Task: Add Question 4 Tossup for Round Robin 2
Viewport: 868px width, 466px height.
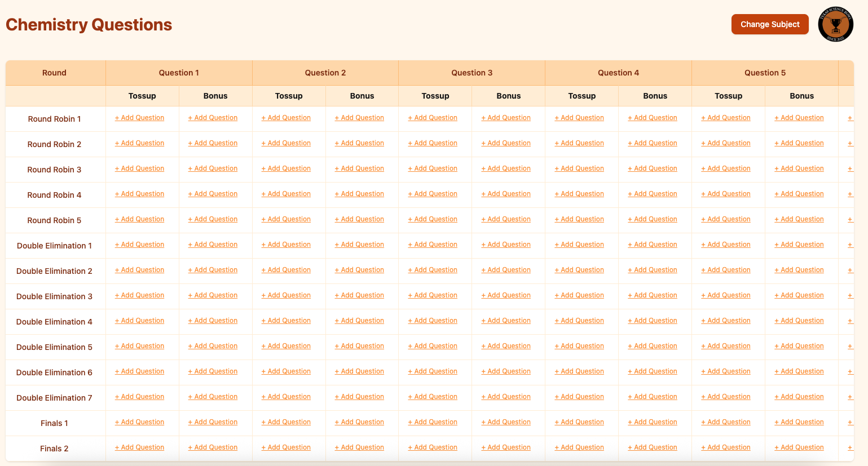Action: 579,143
